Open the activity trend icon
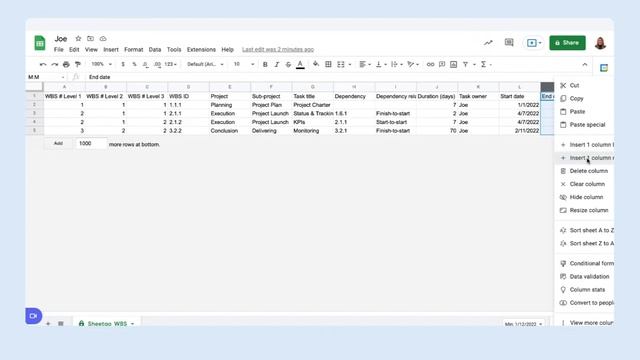The width and height of the screenshot is (640, 360). click(488, 42)
